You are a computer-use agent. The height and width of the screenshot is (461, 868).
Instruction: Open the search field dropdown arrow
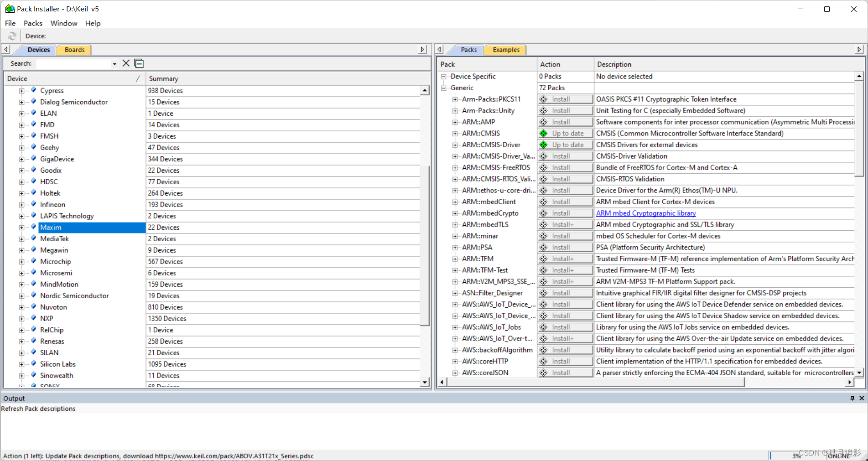point(114,64)
